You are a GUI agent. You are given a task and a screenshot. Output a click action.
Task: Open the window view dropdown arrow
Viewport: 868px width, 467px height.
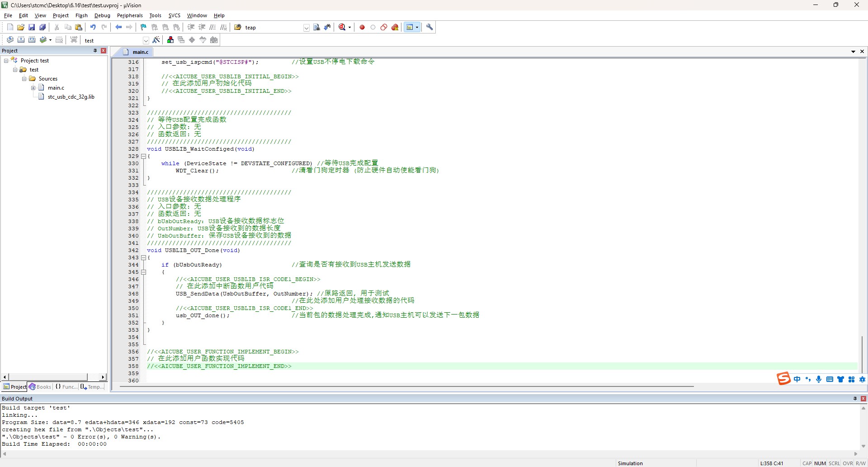[x=417, y=27]
